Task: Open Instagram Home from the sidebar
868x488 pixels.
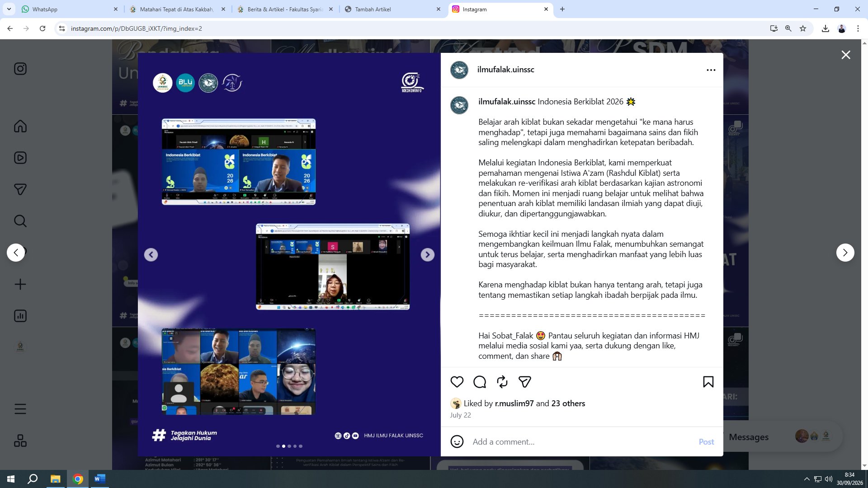Action: click(x=20, y=126)
